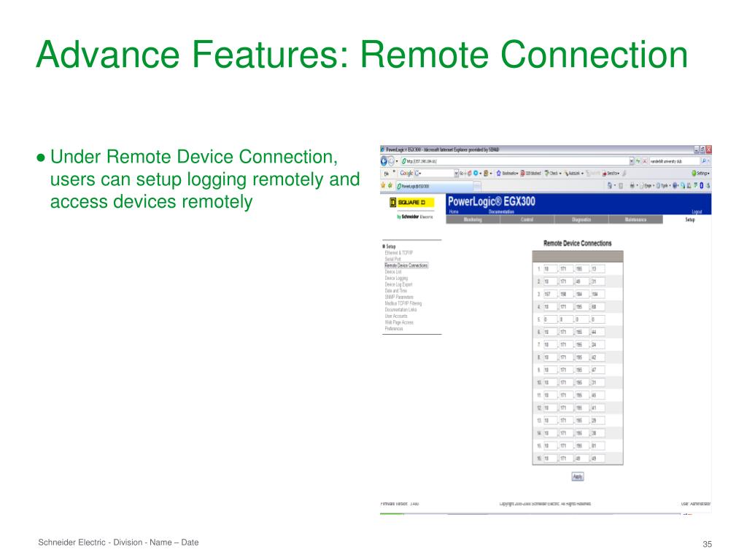The height and width of the screenshot is (560, 747).
Task: Click the green Refresh icon
Action: pos(638,161)
